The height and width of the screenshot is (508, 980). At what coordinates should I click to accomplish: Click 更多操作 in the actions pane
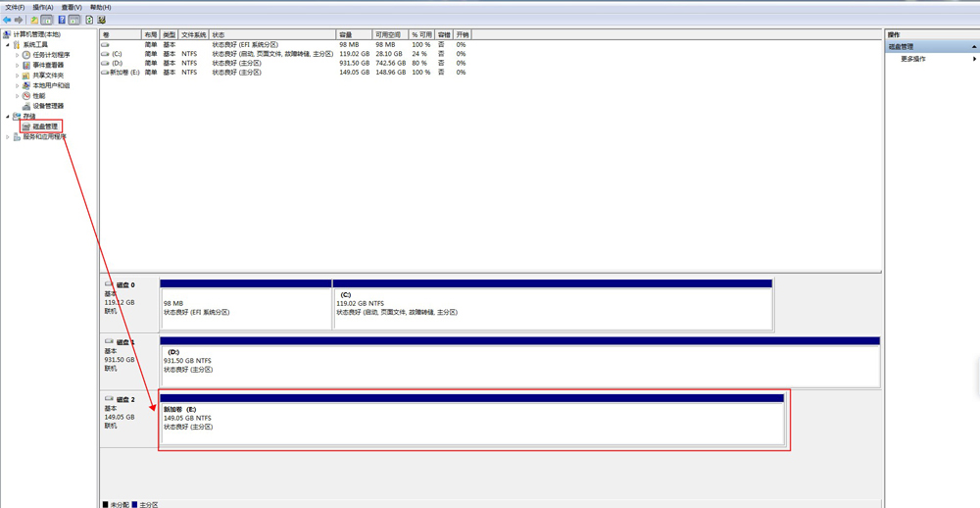click(x=913, y=59)
